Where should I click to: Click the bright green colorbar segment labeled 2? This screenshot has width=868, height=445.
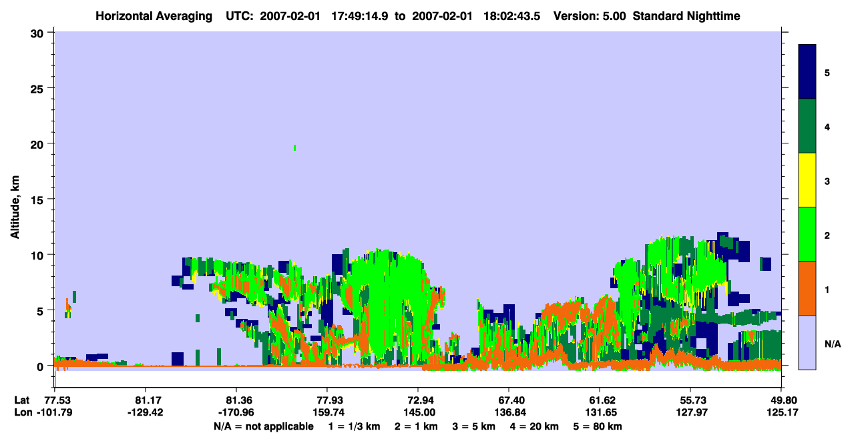pos(807,234)
